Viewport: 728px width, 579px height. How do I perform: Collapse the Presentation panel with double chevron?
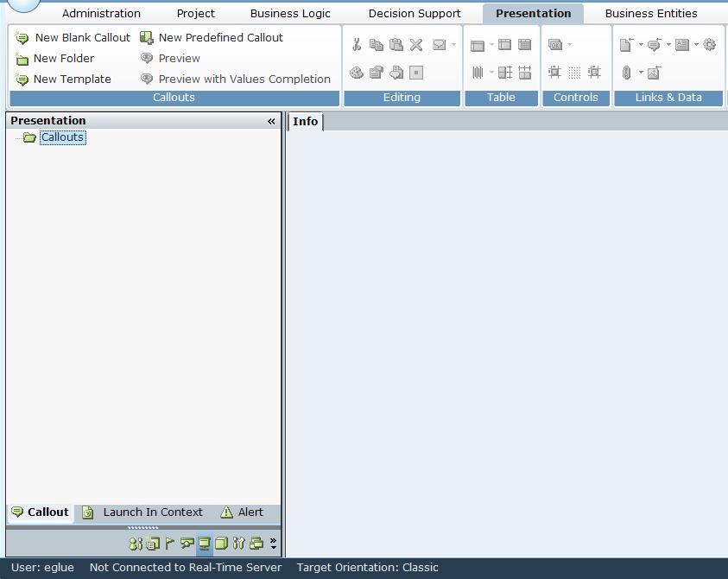(271, 122)
